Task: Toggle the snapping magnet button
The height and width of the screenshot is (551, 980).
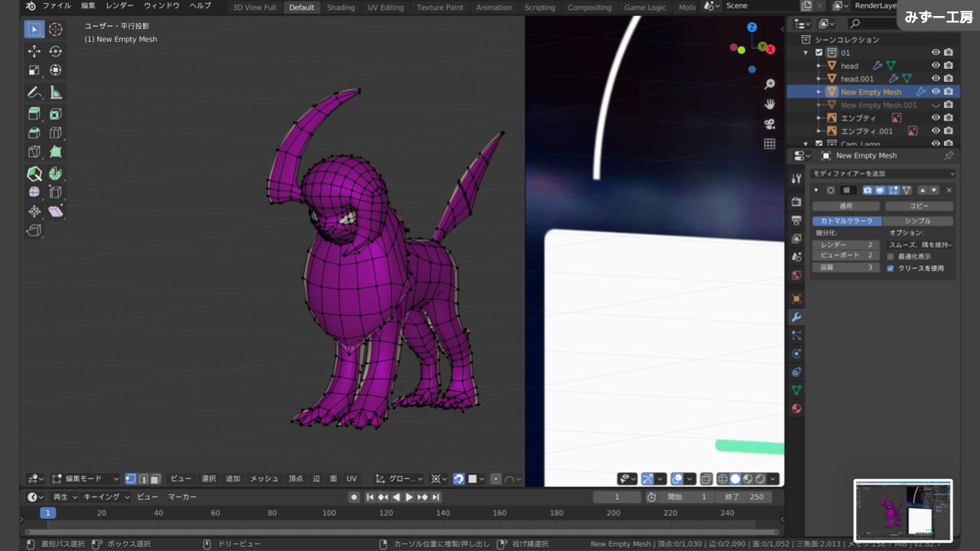Action: 459,479
